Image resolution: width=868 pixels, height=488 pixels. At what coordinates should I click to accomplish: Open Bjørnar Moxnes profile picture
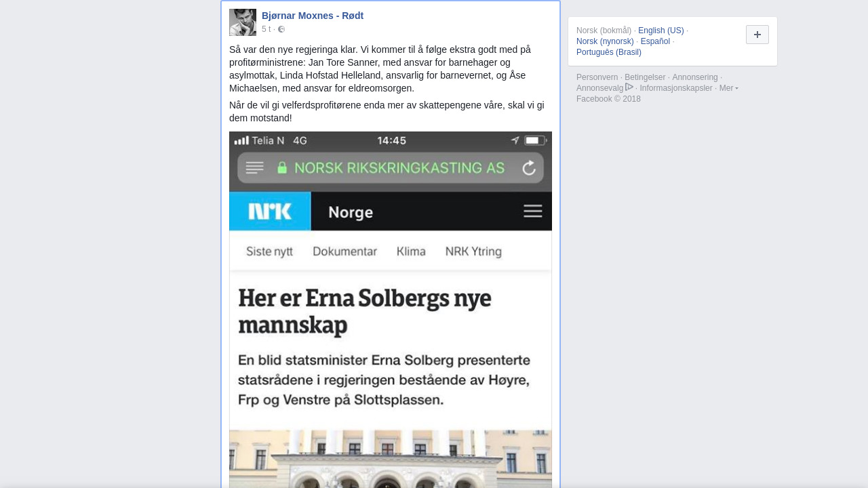coord(243,22)
